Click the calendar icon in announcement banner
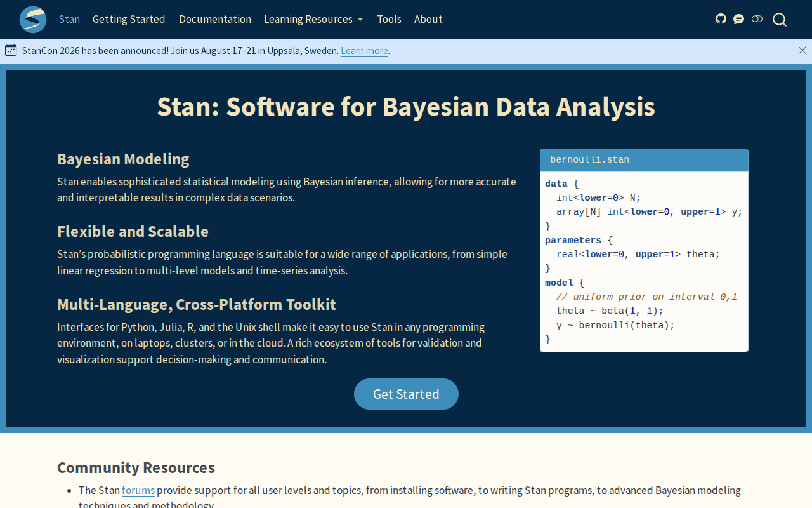 click(11, 50)
